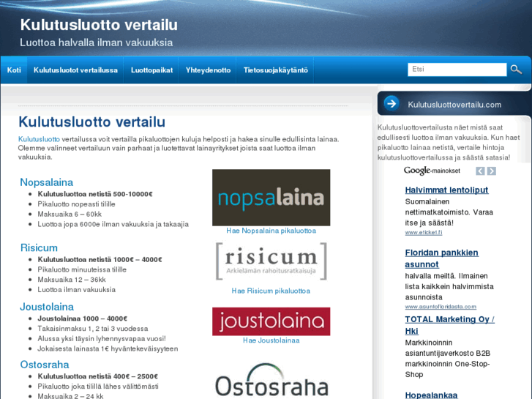Click the Kulutusluotto vertailu site title
The height and width of the screenshot is (399, 532).
99,25
